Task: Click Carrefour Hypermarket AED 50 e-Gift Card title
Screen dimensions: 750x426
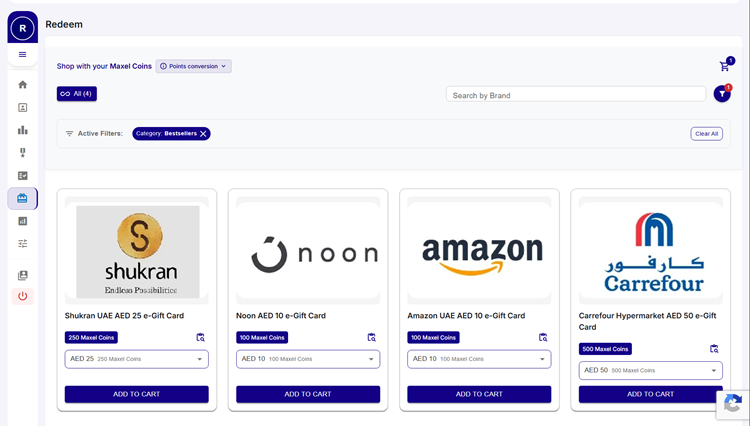Action: [648, 322]
